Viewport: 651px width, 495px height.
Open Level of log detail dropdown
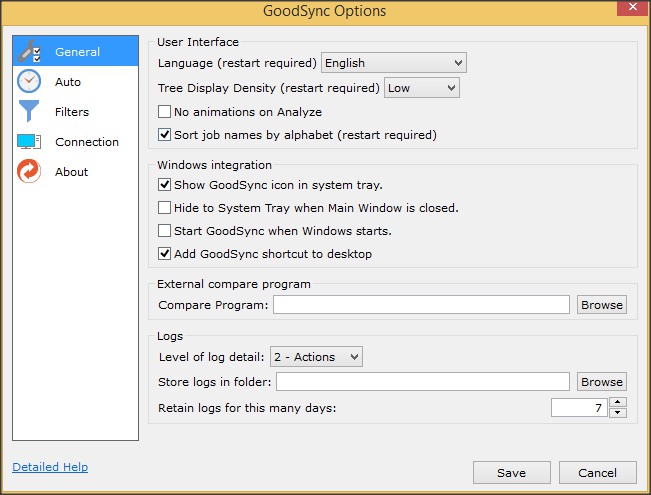click(x=316, y=357)
